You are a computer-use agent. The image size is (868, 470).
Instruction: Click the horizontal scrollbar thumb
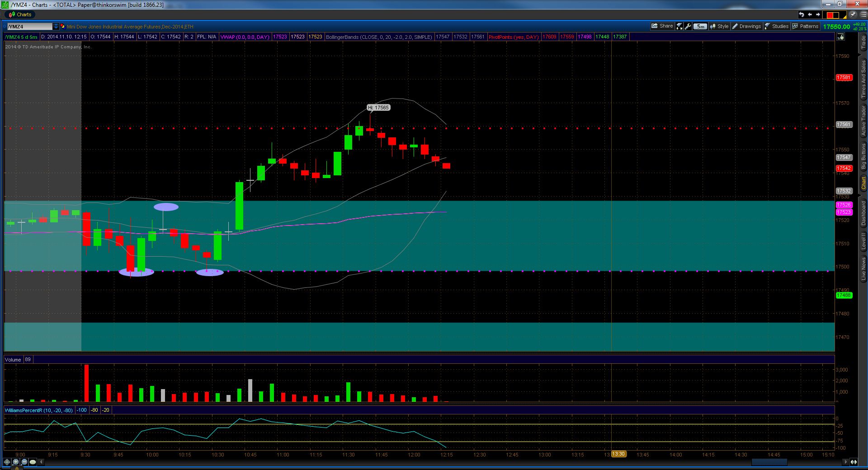click(x=769, y=462)
